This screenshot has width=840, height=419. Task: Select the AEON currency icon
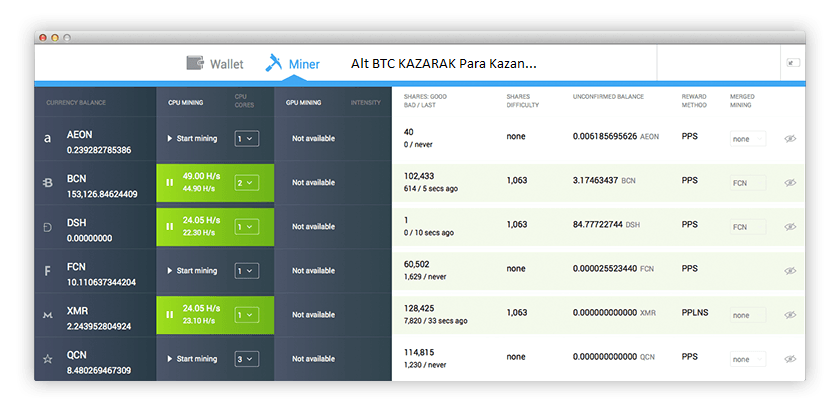click(x=47, y=139)
